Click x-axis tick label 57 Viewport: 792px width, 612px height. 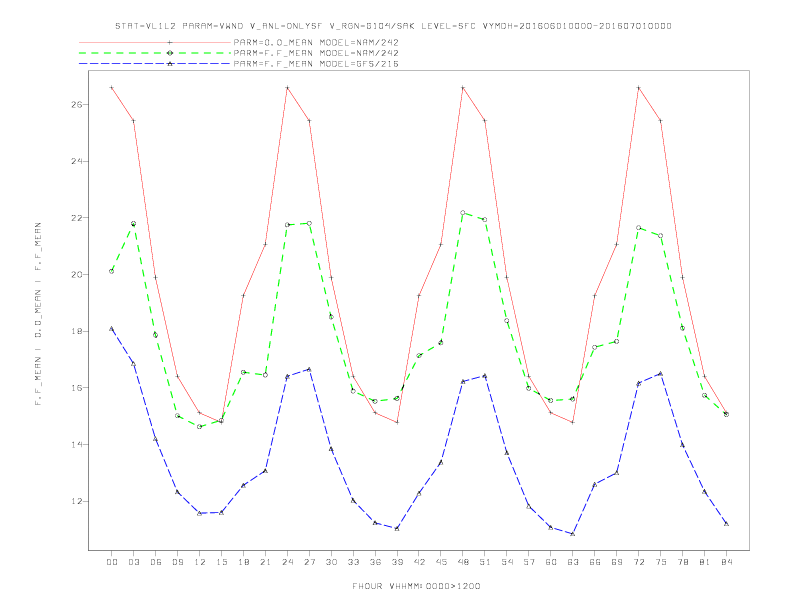click(529, 562)
